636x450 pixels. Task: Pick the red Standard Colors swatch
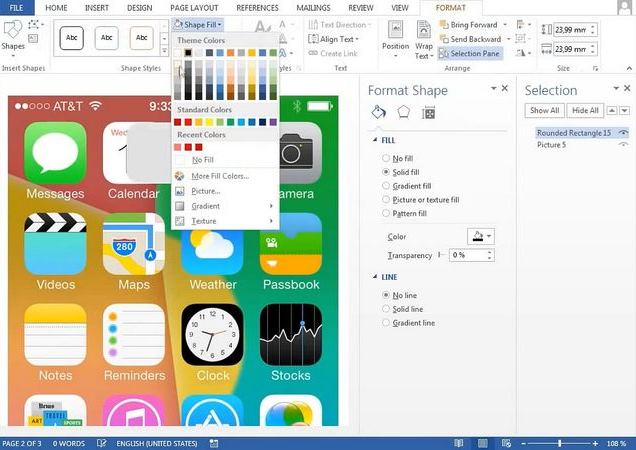[x=188, y=122]
